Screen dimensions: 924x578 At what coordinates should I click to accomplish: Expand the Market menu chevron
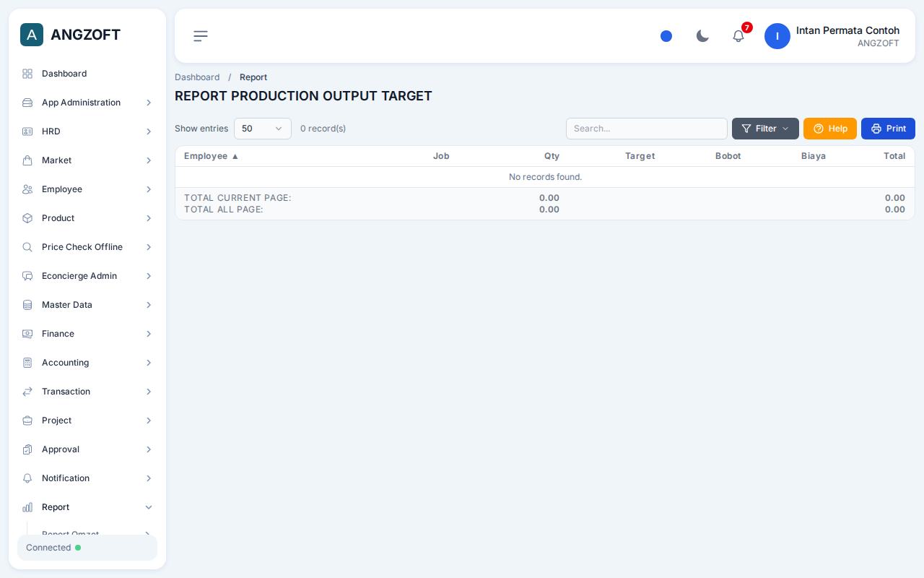point(149,160)
